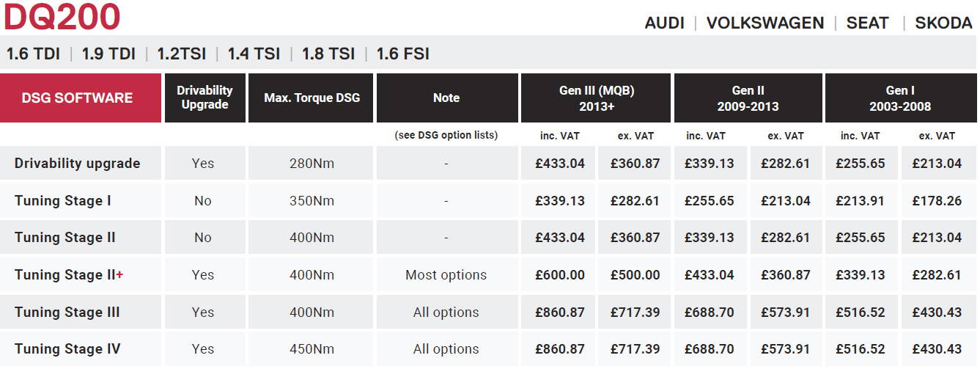Click the Gen III (MQB) 2013+ header
The image size is (980, 369).
pyautogui.click(x=595, y=98)
